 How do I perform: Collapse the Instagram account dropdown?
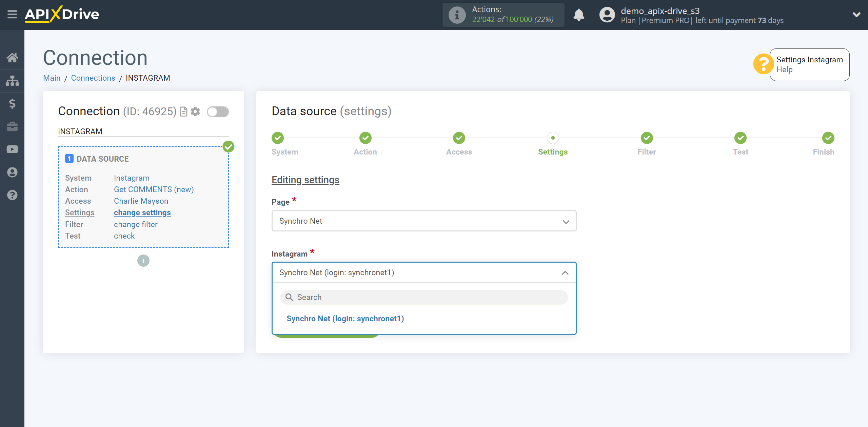(424, 272)
